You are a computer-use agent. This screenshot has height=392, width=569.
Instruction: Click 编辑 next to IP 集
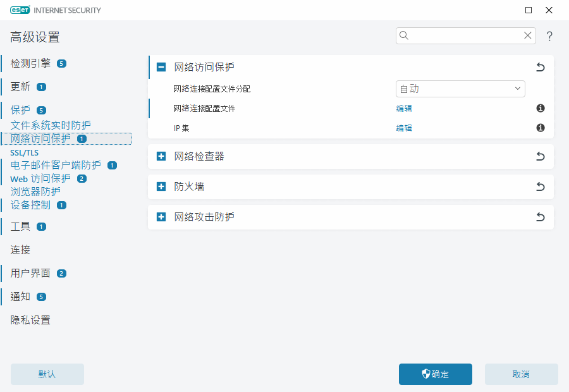tap(404, 128)
